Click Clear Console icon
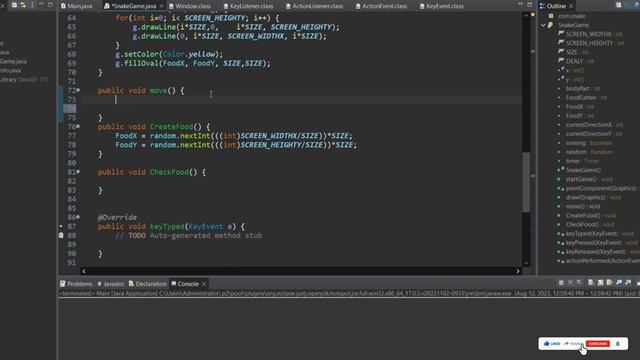Viewport: 640px width, 360px height. [x=591, y=282]
